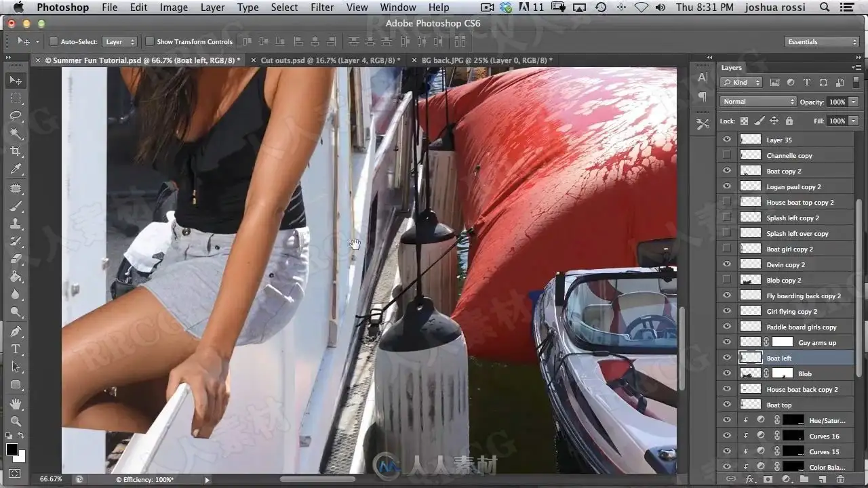
Task: Hide the Curves 16 adjustment layer
Action: [x=727, y=436]
